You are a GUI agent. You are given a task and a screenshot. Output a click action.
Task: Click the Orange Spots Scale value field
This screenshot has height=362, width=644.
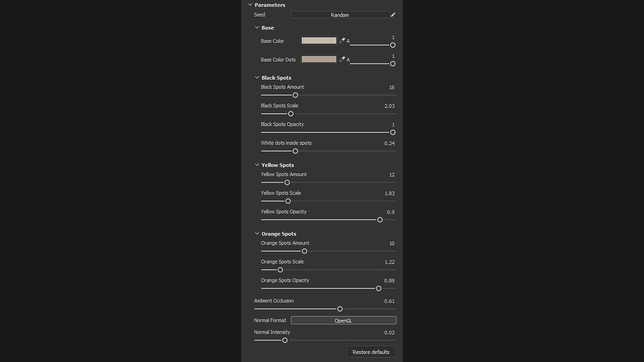pyautogui.click(x=389, y=262)
